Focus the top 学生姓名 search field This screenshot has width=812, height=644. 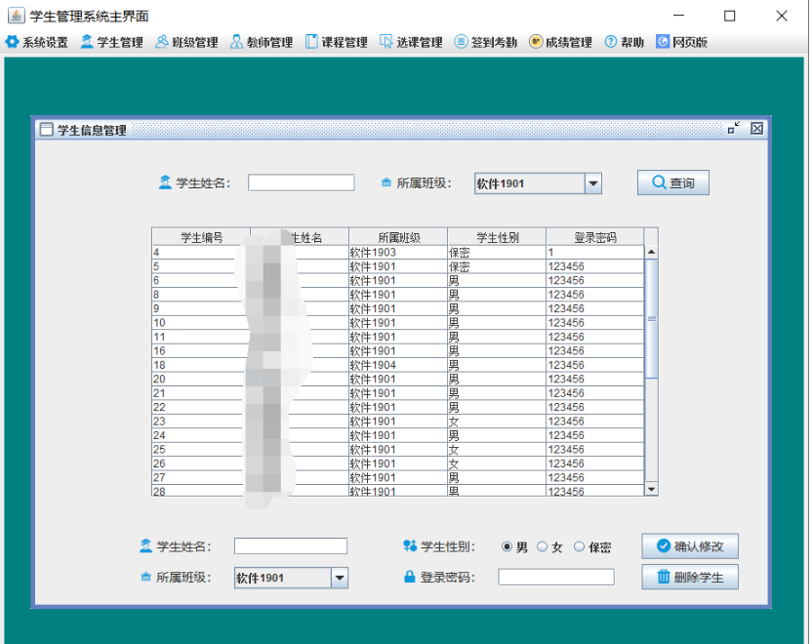click(x=301, y=182)
